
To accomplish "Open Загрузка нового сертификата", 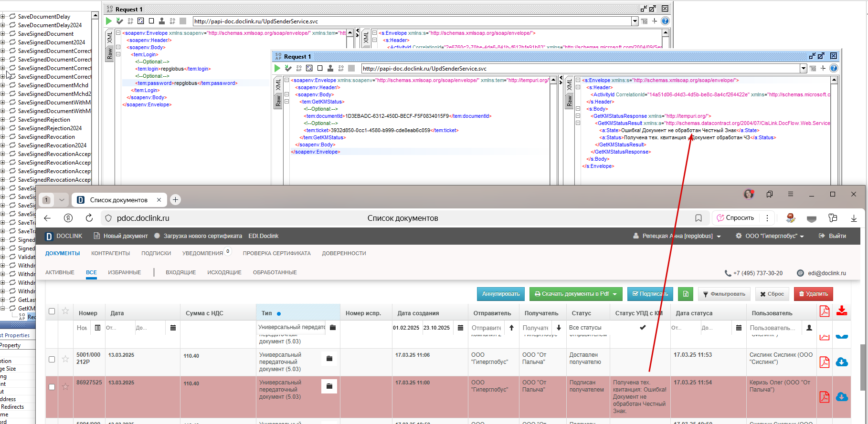I will point(198,236).
